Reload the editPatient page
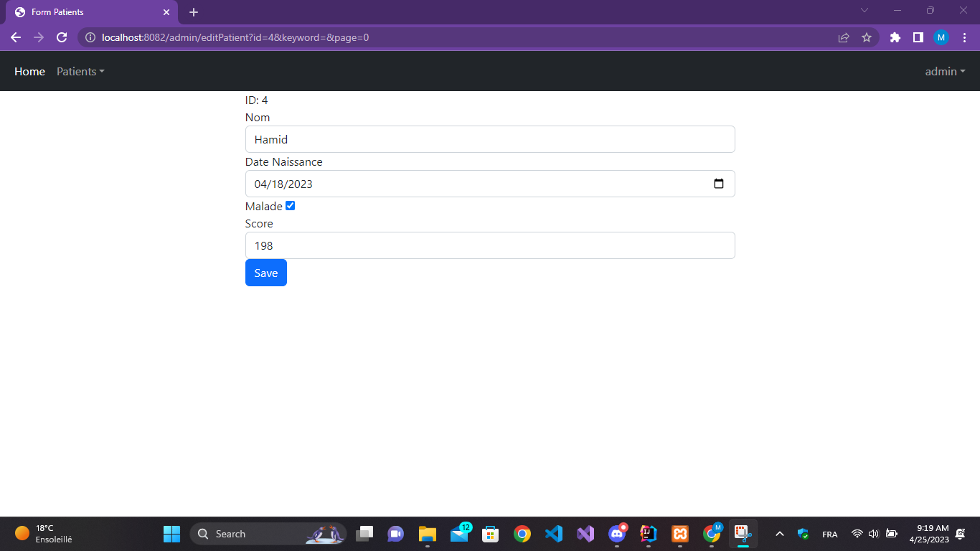Screen dimensions: 980x551 pyautogui.click(x=62, y=37)
